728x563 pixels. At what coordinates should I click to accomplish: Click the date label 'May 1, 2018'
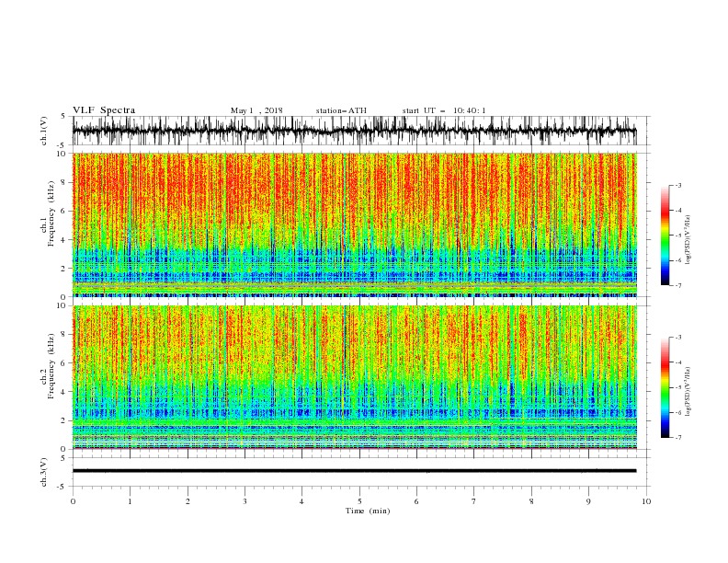(x=256, y=110)
